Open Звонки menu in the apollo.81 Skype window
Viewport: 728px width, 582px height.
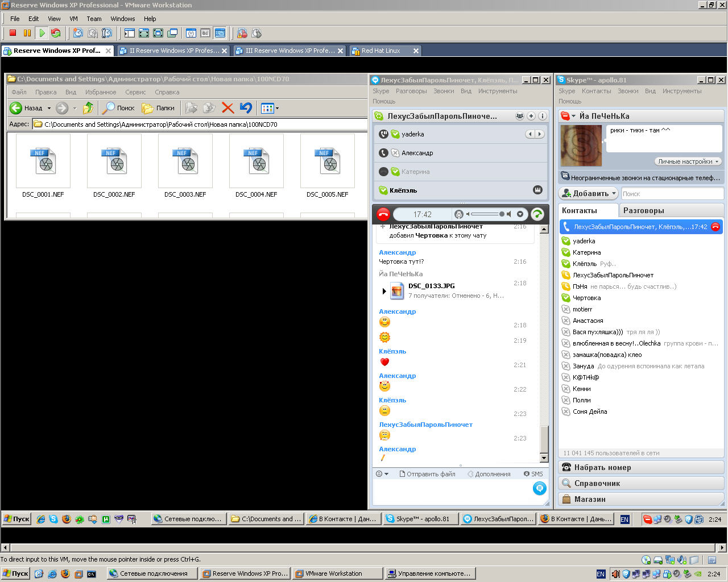coord(627,91)
